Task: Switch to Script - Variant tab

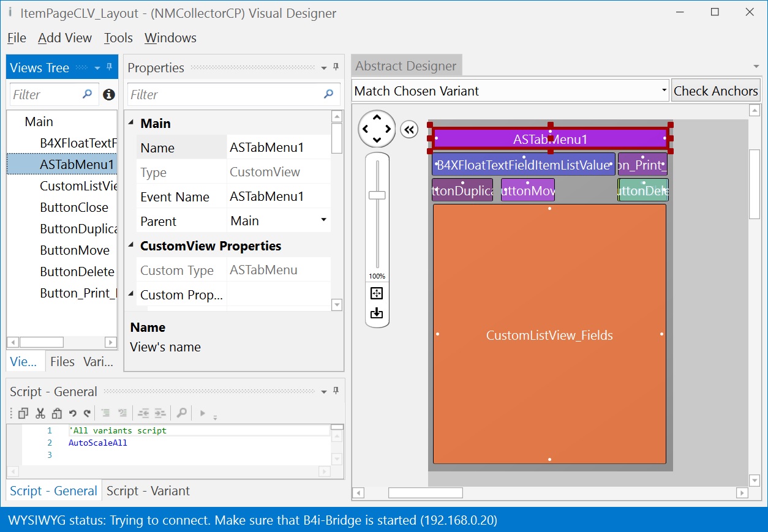Action: (x=148, y=491)
